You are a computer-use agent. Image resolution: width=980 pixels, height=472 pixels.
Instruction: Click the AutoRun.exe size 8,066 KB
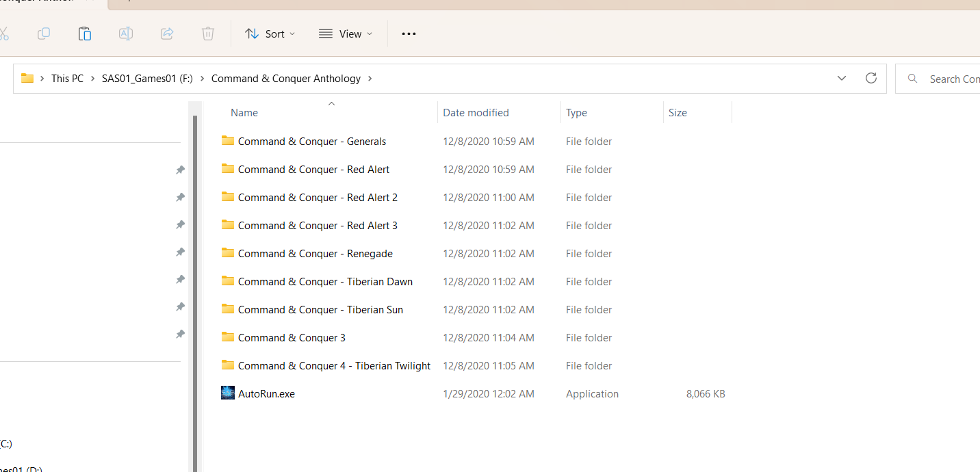coord(706,394)
